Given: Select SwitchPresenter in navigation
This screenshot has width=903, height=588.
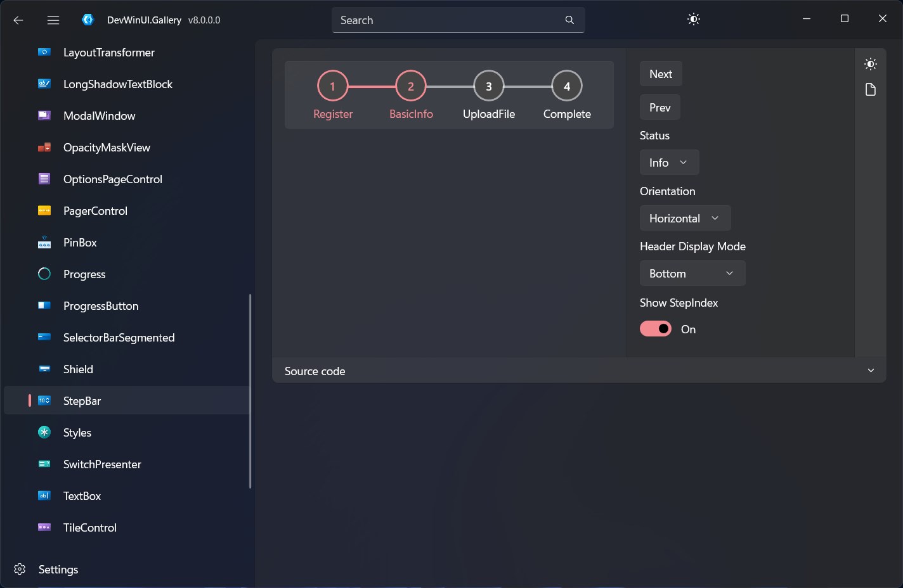Looking at the screenshot, I should (x=127, y=464).
